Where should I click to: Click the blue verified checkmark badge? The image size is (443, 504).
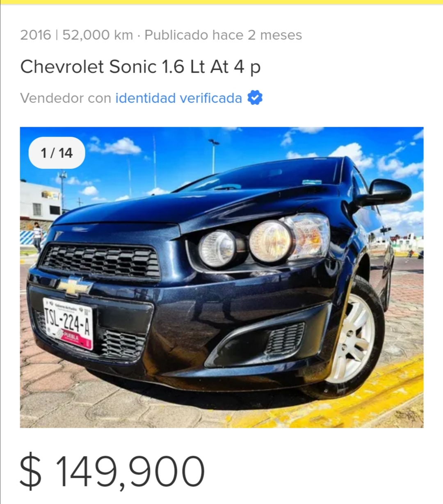[x=255, y=98]
